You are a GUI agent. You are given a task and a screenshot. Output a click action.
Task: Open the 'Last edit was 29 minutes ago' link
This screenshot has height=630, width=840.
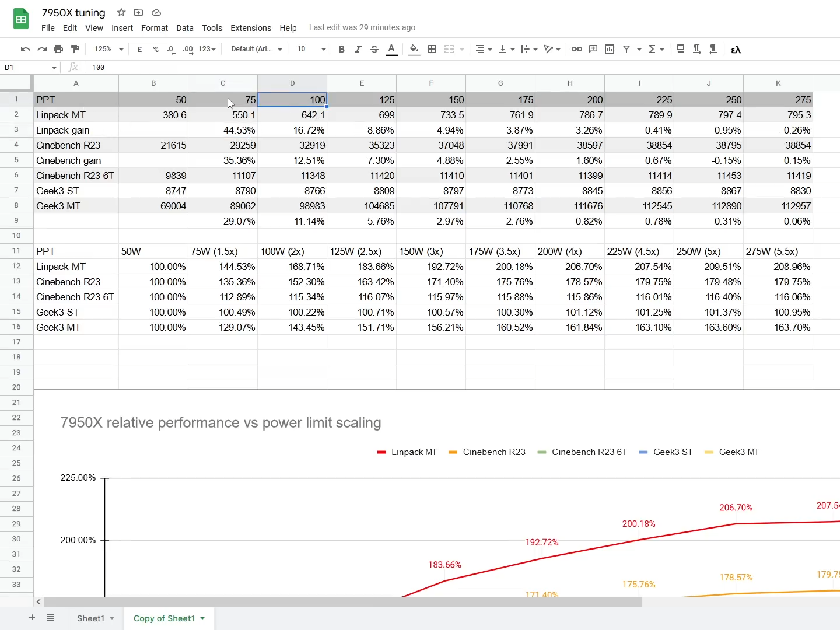click(x=362, y=27)
